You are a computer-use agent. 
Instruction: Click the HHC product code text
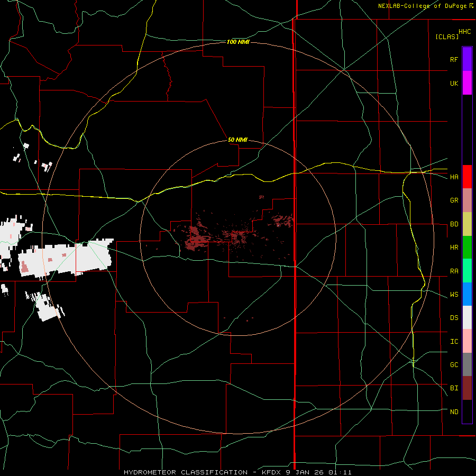[x=464, y=32]
